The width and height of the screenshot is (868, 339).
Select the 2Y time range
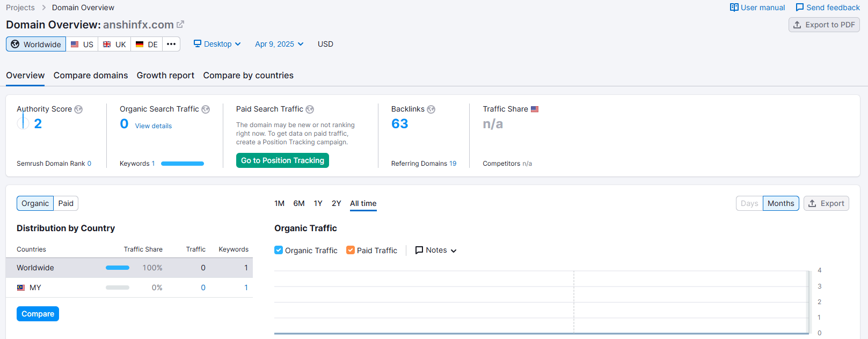click(x=337, y=203)
